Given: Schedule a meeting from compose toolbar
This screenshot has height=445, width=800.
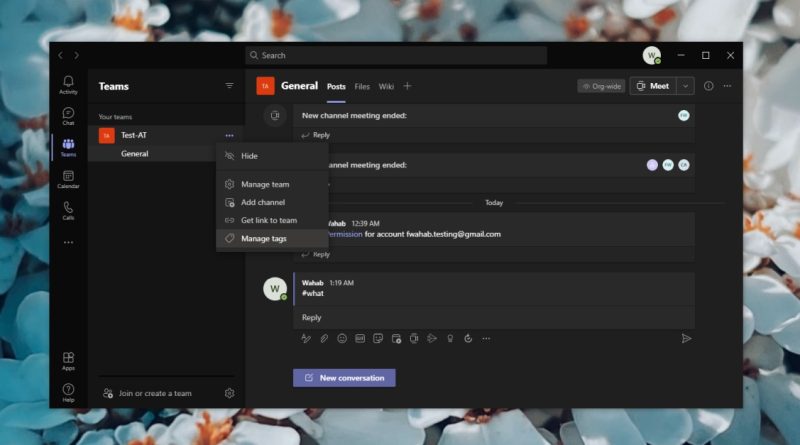Looking at the screenshot, I should (396, 338).
